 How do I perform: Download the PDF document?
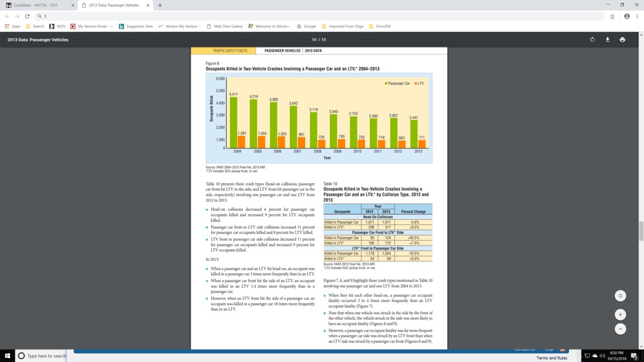[x=607, y=40]
